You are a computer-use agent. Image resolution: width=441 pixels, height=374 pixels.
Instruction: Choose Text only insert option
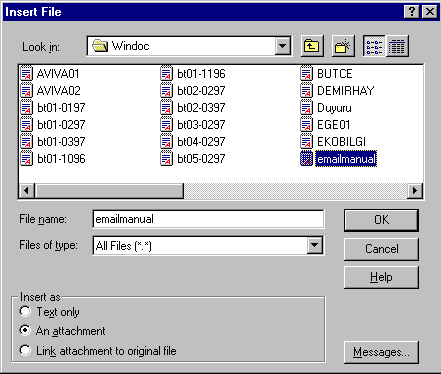[25, 312]
